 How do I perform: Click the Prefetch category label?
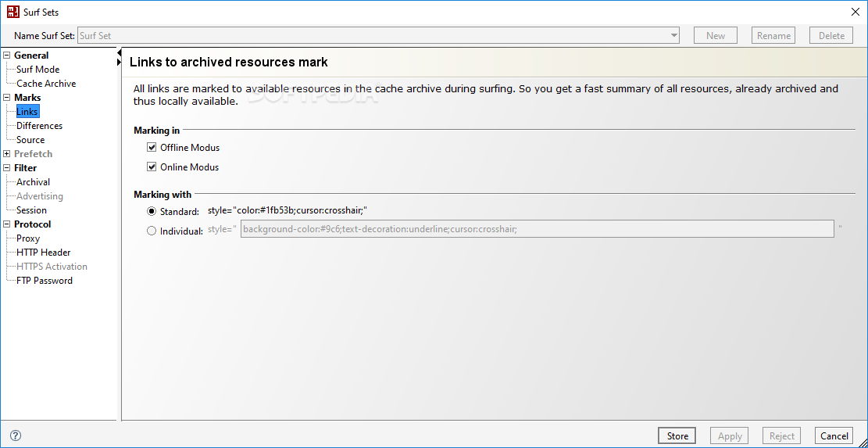34,154
